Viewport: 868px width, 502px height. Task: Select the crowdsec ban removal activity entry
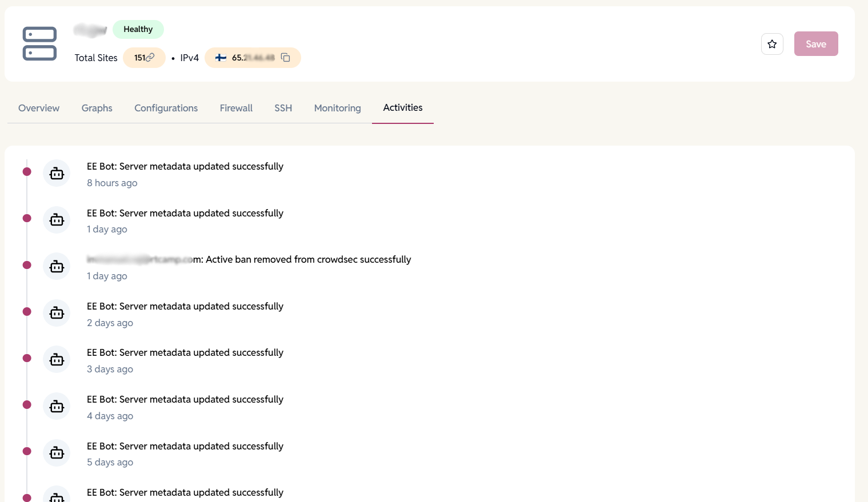click(x=249, y=259)
